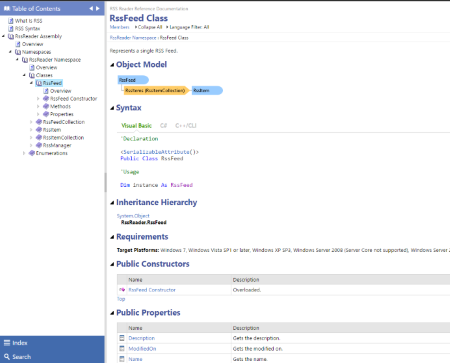Click the book icon beside Table of Contents
450x363 pixels.
[x=7, y=9]
